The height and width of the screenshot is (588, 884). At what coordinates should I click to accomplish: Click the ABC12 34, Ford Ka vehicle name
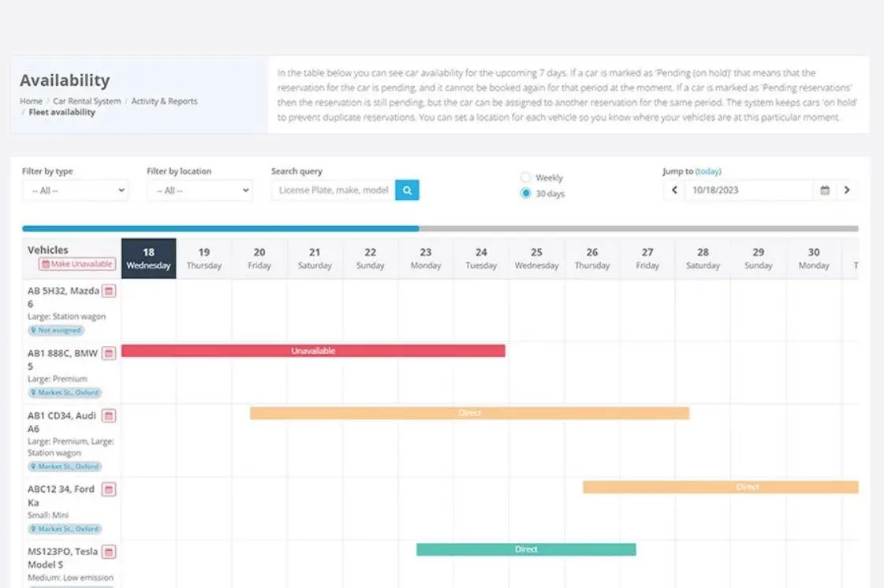[x=61, y=496]
